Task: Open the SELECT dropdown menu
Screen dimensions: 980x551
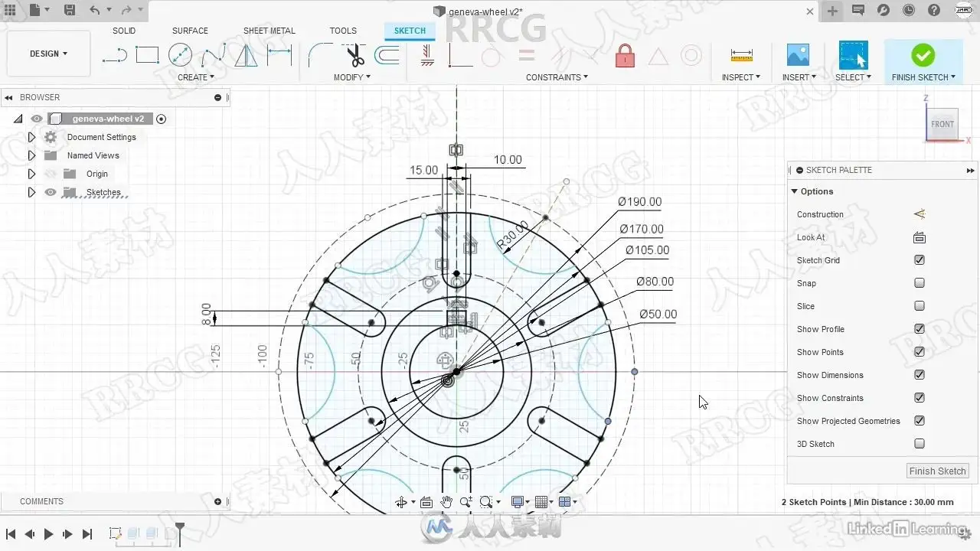Action: (x=853, y=77)
